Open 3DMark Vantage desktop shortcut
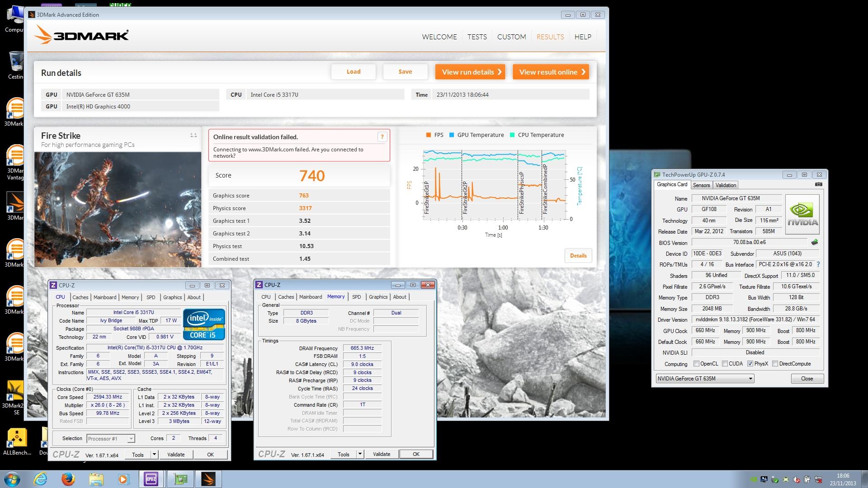 pos(15,162)
